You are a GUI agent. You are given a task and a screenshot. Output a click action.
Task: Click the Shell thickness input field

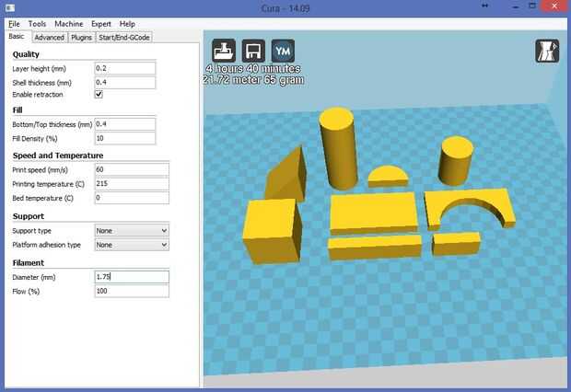[125, 83]
